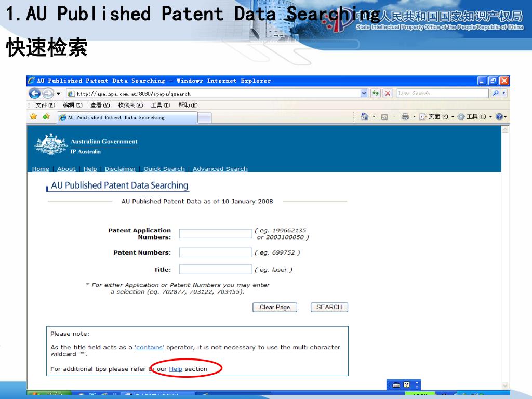Open the 查看(V) menu

coord(100,105)
